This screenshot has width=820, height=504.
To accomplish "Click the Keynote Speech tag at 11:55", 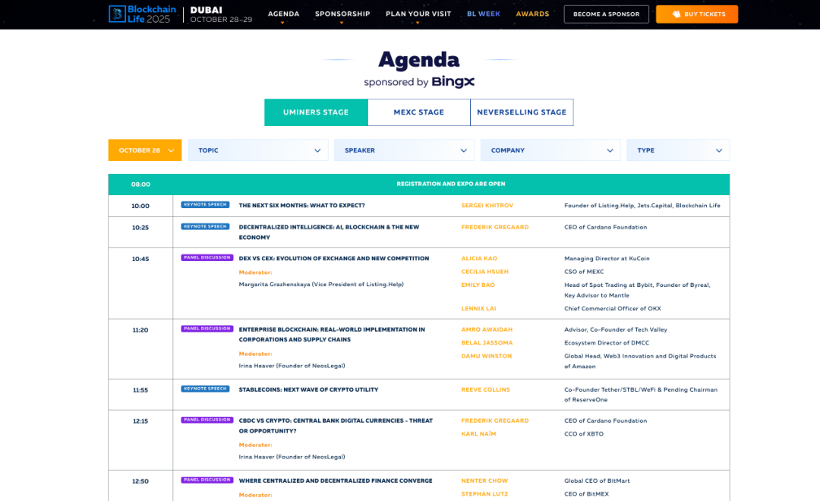I will click(205, 389).
